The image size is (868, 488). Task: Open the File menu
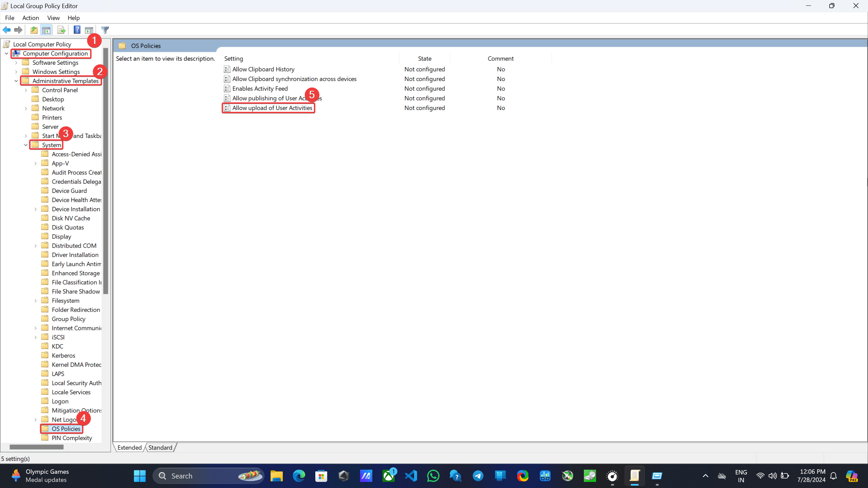click(9, 18)
